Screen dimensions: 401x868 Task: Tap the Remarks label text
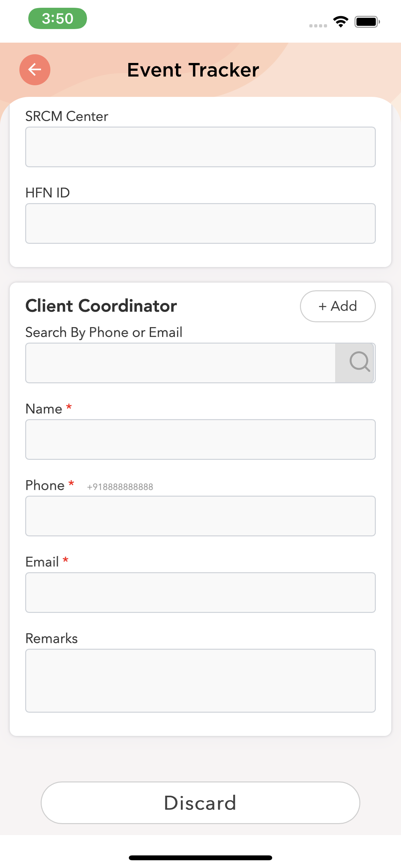[52, 638]
